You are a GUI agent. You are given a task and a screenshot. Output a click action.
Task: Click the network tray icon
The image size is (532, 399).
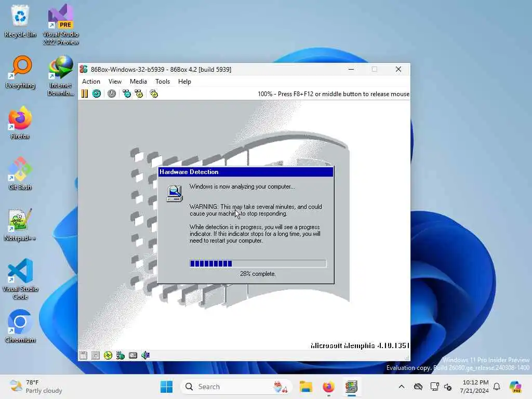434,387
